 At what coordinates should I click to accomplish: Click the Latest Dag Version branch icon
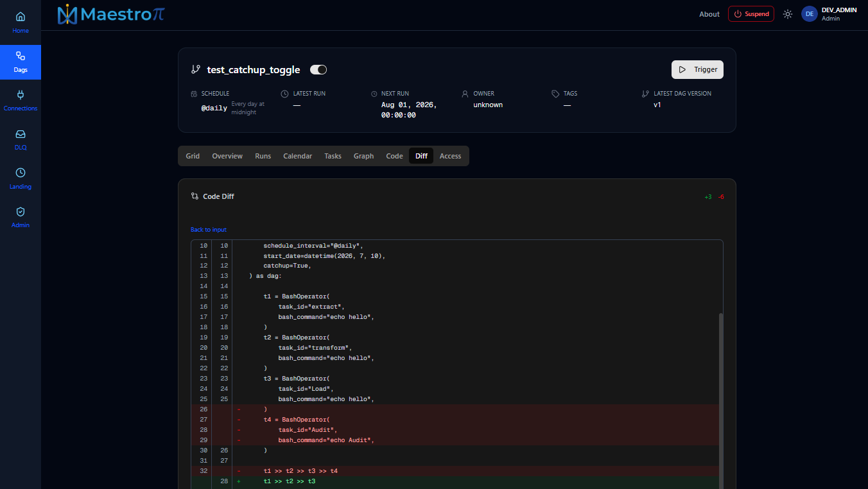(645, 94)
